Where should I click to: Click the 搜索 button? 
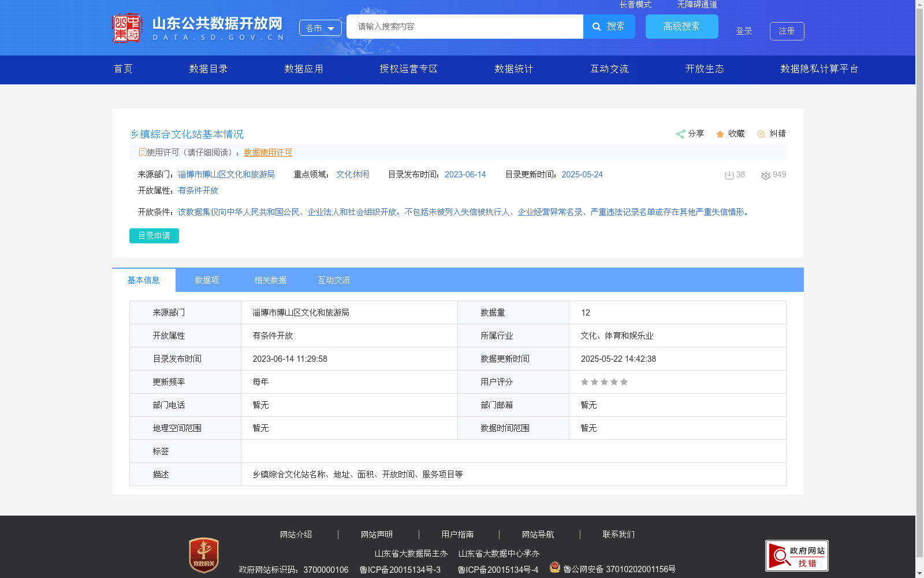point(609,27)
